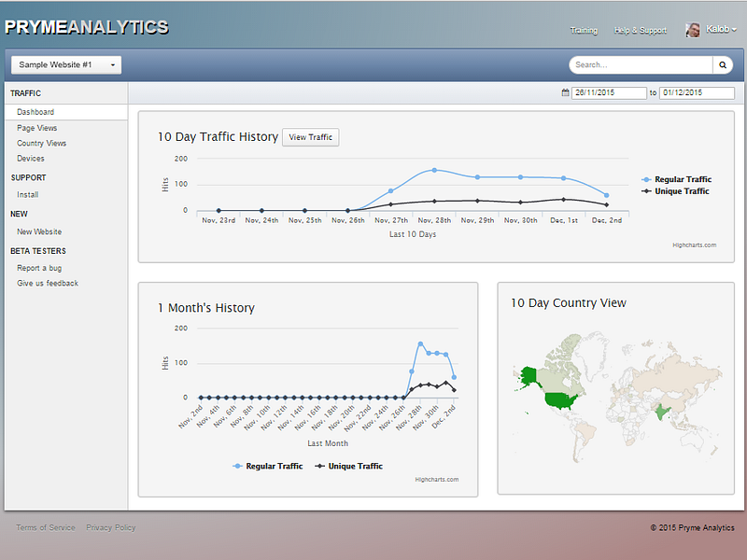Click the Last 10 Days axis label

[x=413, y=234]
